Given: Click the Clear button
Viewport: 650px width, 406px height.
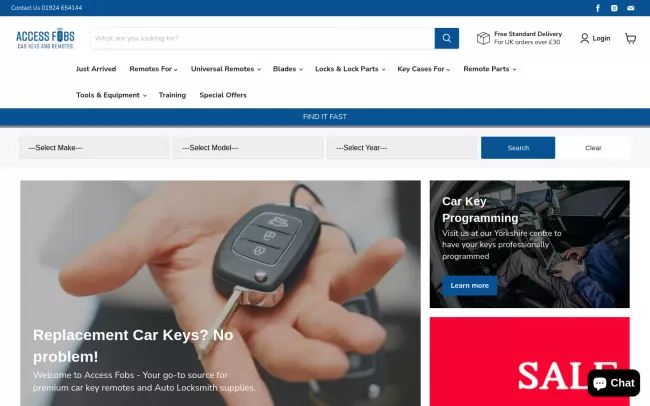Looking at the screenshot, I should tap(593, 148).
